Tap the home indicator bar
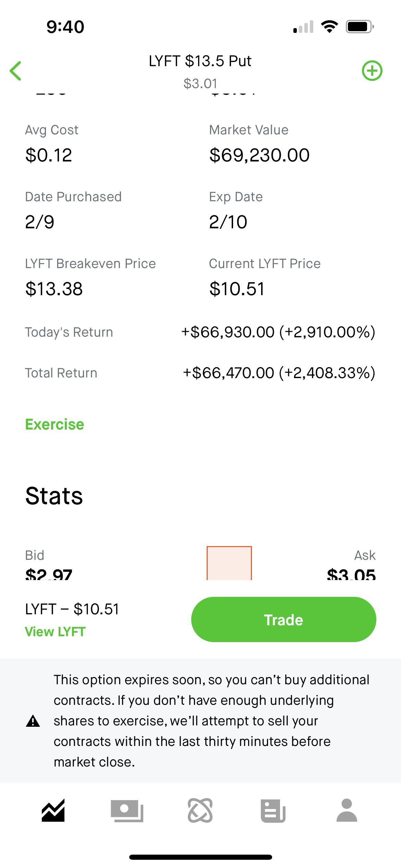401x868 pixels. [200, 857]
